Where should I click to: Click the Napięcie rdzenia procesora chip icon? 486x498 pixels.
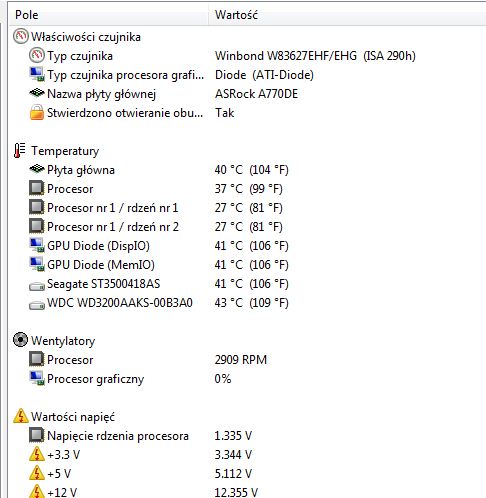click(x=36, y=435)
